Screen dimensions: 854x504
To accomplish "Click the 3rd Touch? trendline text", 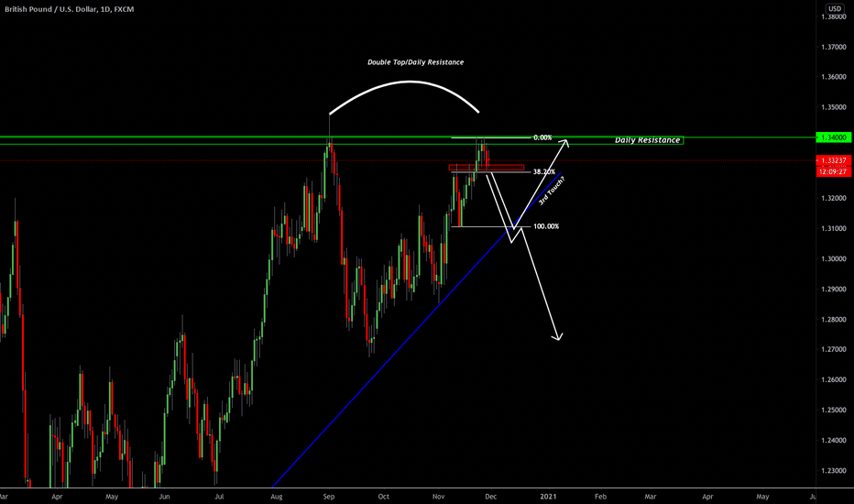I will (552, 191).
